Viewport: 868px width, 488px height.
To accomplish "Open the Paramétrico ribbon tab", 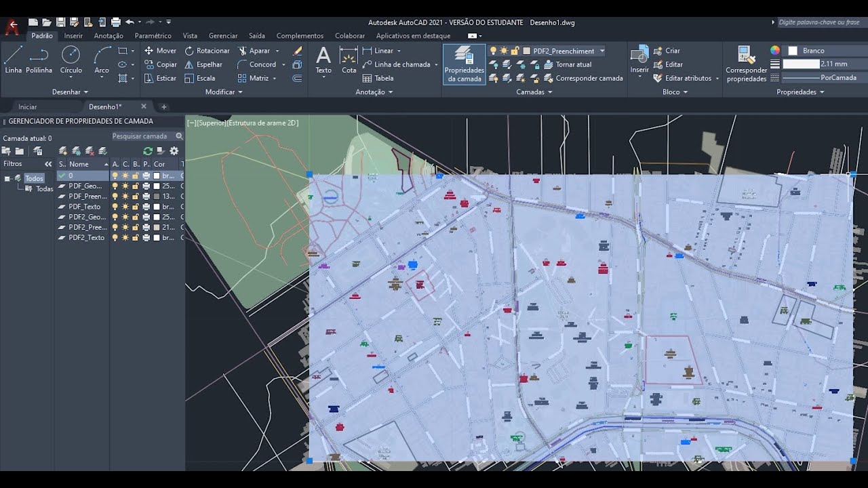I will [153, 36].
